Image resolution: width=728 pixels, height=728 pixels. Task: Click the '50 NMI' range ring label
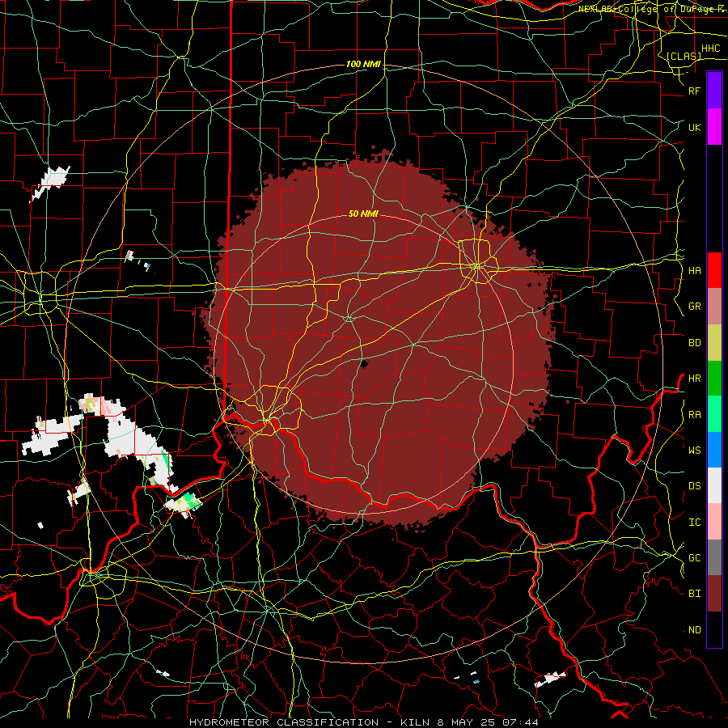click(x=363, y=214)
